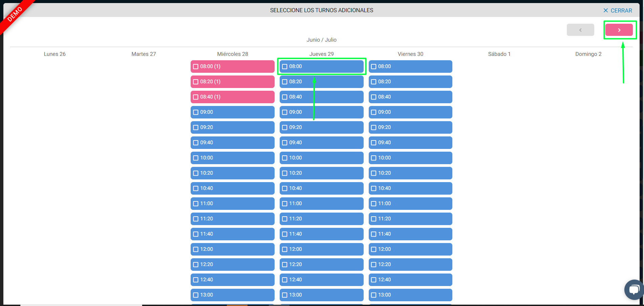Tick the Miércoles 28 12:40 slot
This screenshot has width=644, height=306.
(x=232, y=280)
